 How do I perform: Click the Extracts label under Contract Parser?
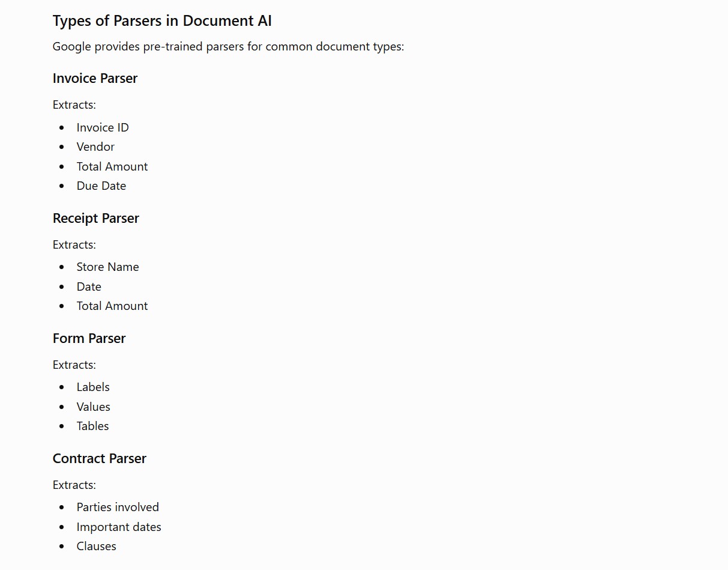pos(74,485)
